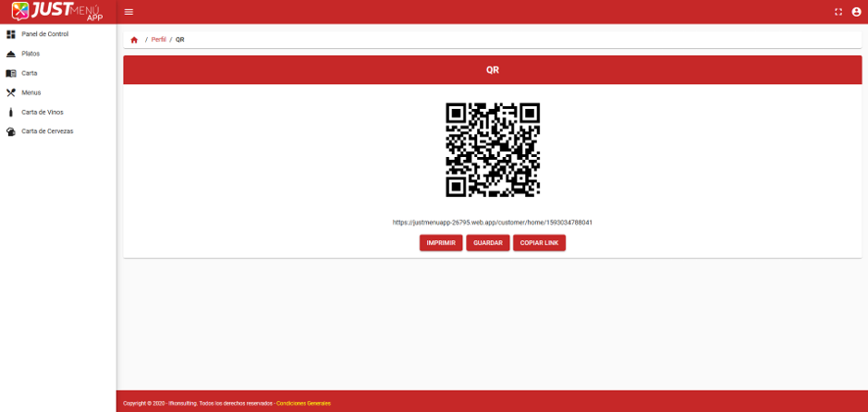Click the Panel de Control dashboard icon
868x412 pixels.
pos(11,34)
